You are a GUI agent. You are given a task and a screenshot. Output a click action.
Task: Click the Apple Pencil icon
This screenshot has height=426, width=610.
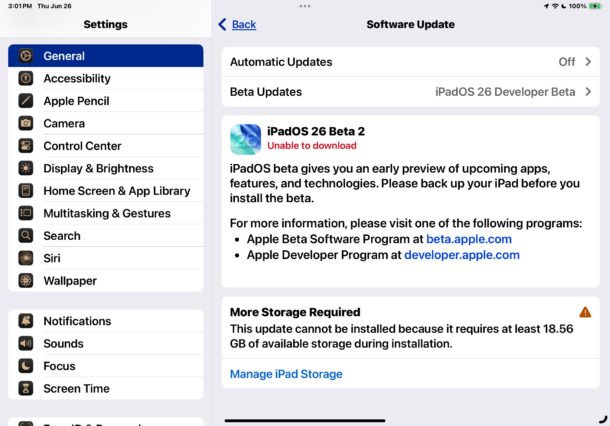click(26, 101)
